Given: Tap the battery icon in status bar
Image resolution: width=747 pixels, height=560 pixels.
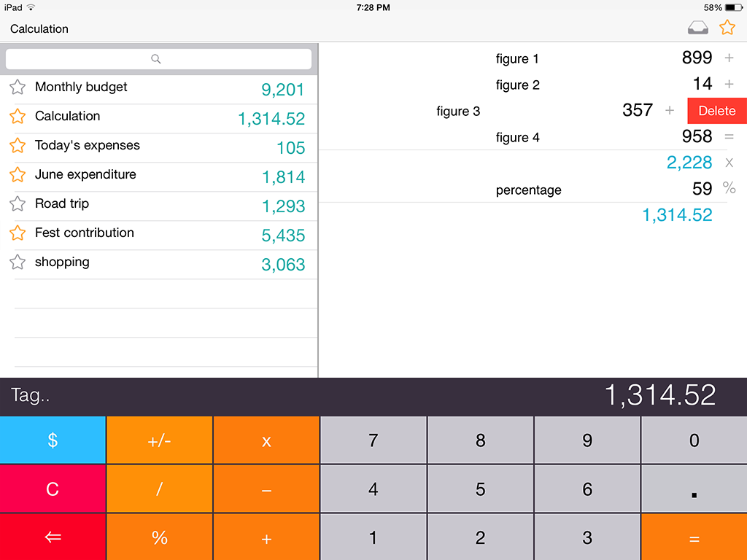Looking at the screenshot, I should [734, 7].
